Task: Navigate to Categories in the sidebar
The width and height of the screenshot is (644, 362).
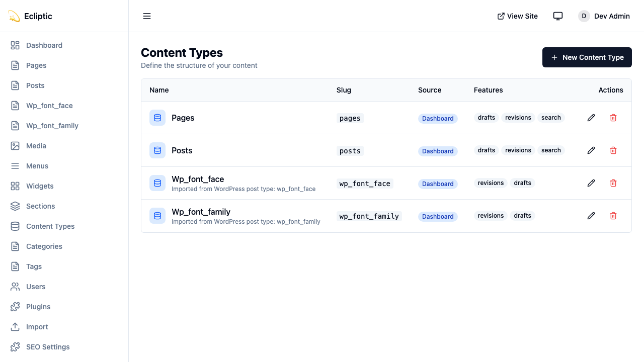Action: click(44, 246)
